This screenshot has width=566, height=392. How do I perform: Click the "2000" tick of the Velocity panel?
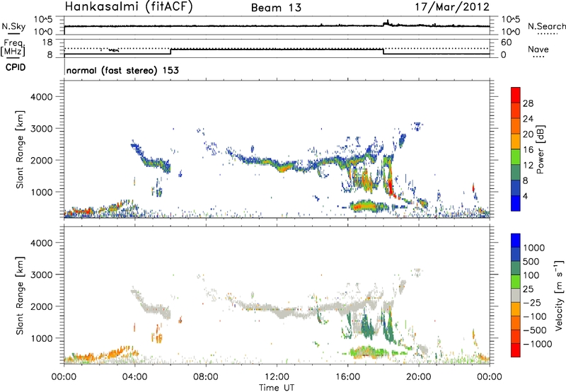pos(41,306)
